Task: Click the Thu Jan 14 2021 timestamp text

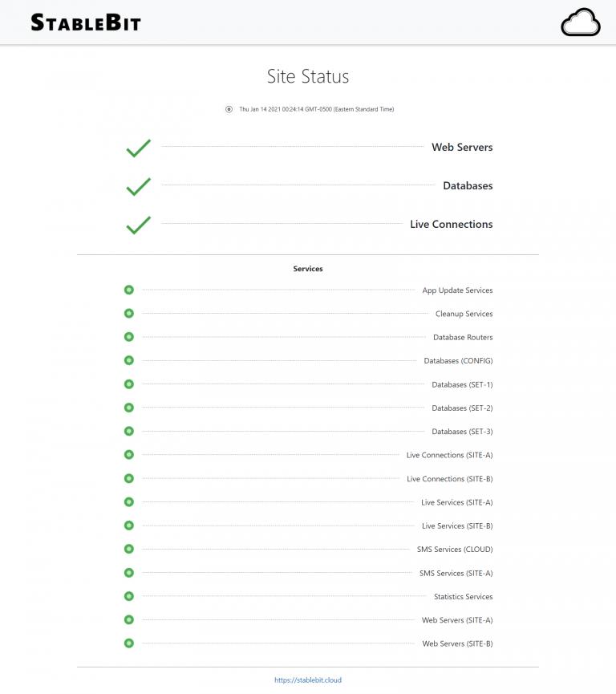Action: point(319,109)
